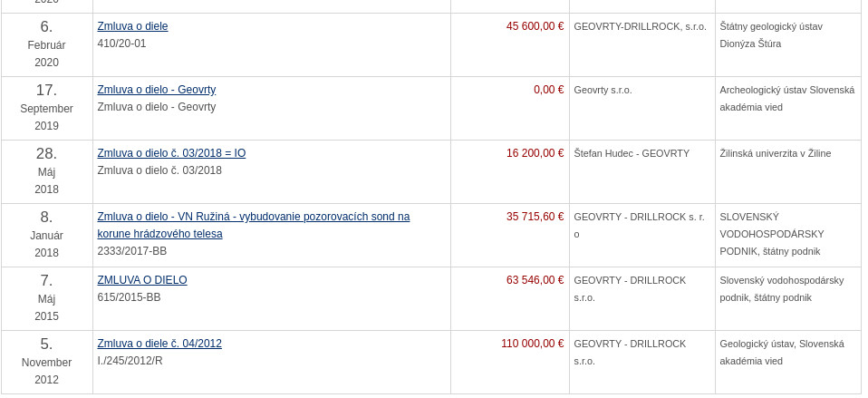Select customer "Archeologický ústav Slovenská akadémia vied"

[x=786, y=98]
